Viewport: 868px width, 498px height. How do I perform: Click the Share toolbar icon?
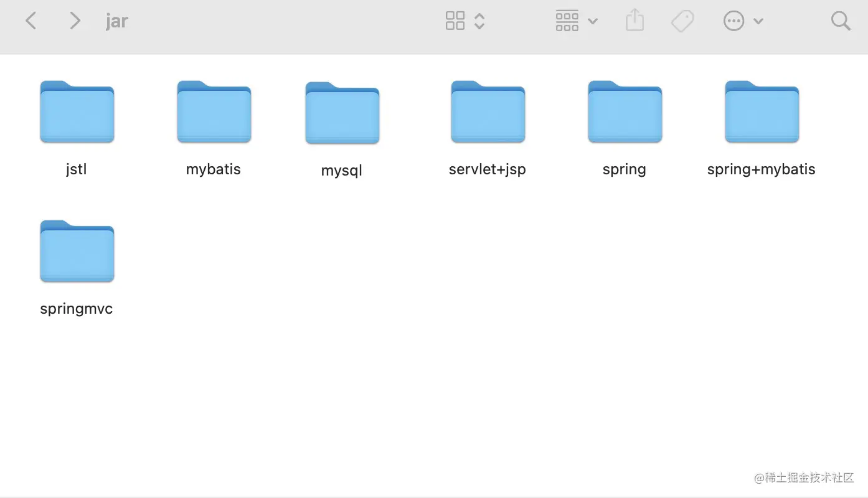[634, 20]
